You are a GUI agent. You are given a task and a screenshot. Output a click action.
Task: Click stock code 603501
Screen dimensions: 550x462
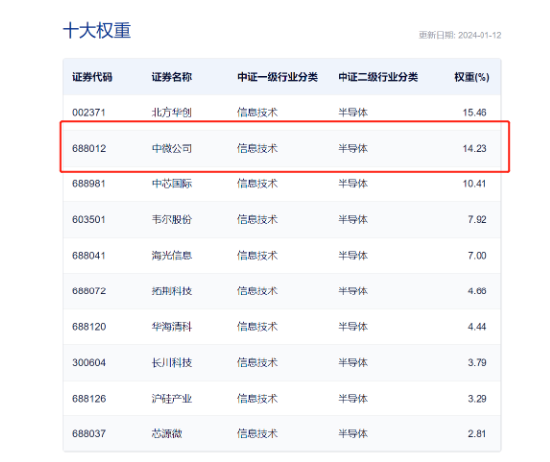coord(89,220)
